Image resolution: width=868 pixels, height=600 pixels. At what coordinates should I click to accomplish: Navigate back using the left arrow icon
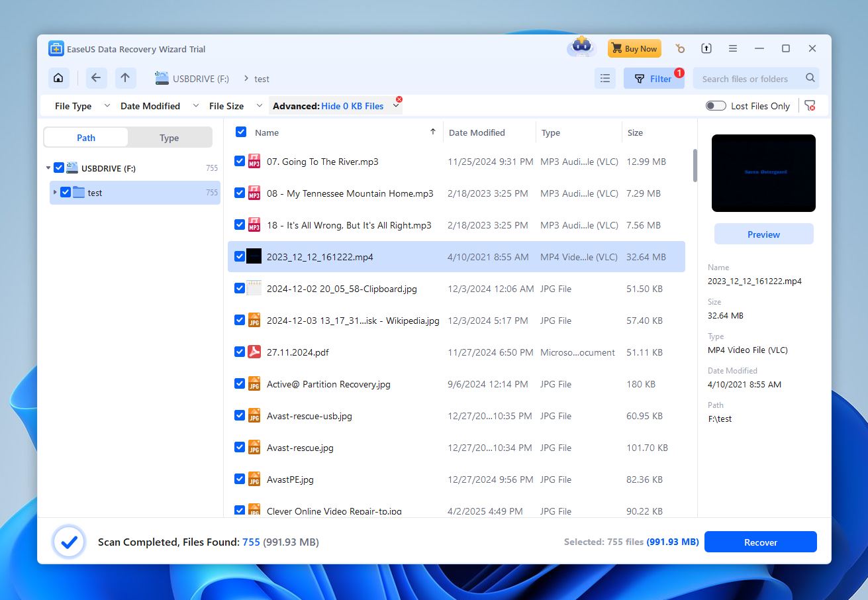pos(96,77)
